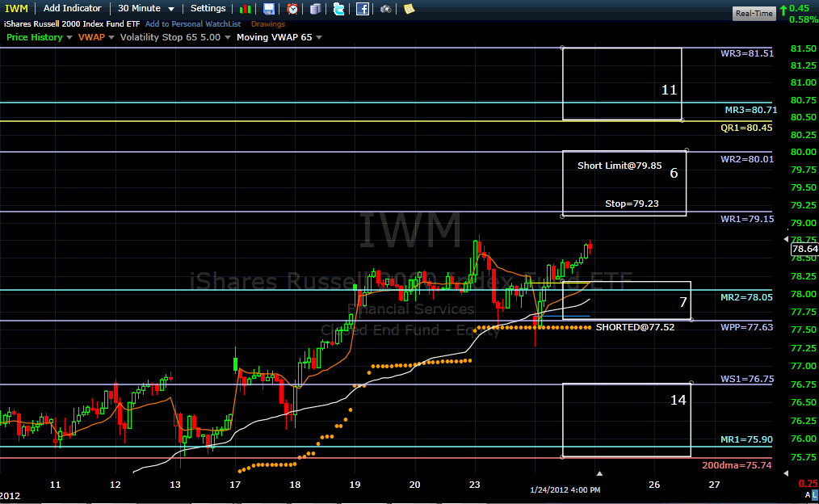Click the 1/24/2012 4:00 PM time label
The width and height of the screenshot is (819, 504).
[x=565, y=490]
